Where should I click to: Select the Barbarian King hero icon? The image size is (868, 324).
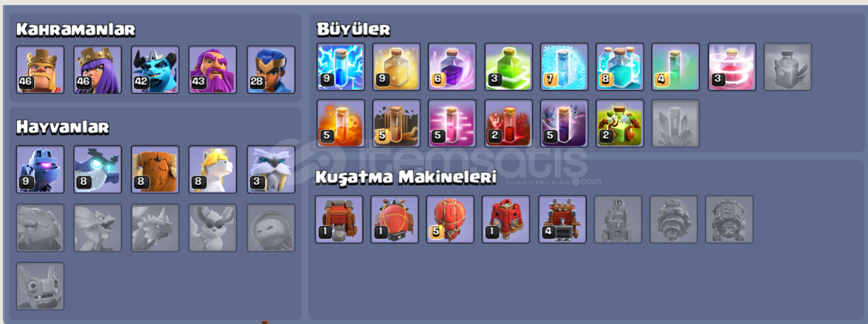[x=40, y=69]
